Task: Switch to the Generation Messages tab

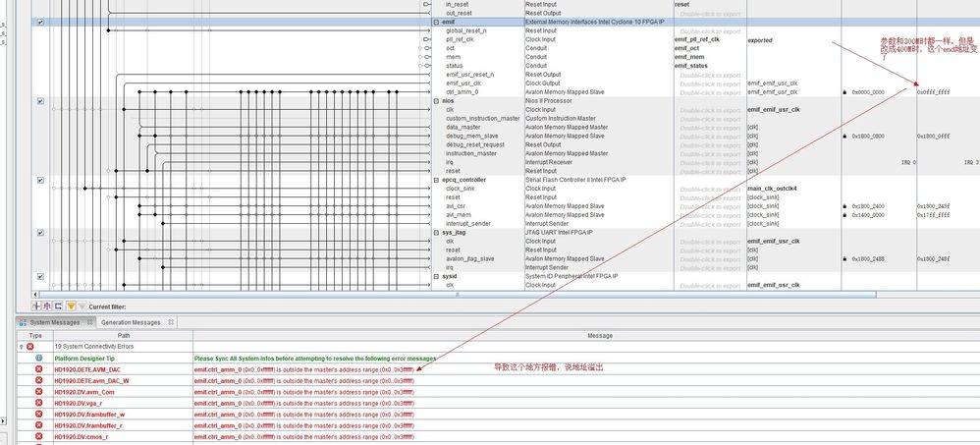Action: [x=131, y=322]
